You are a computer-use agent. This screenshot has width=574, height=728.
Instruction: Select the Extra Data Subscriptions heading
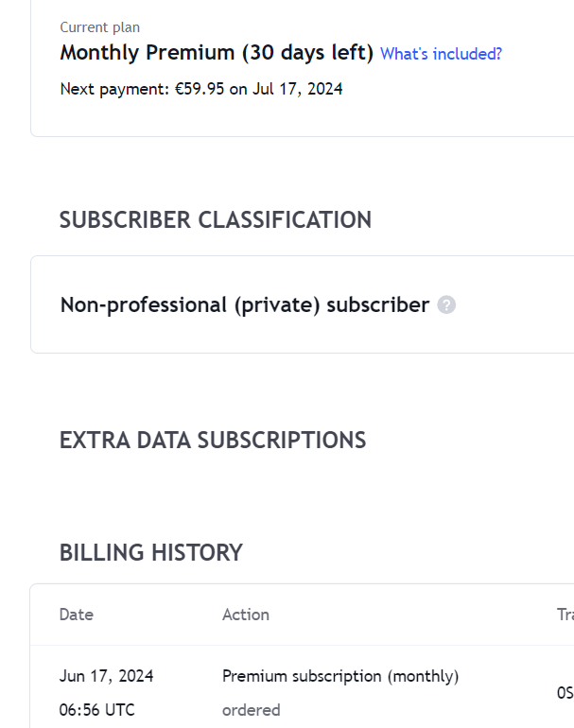click(213, 441)
